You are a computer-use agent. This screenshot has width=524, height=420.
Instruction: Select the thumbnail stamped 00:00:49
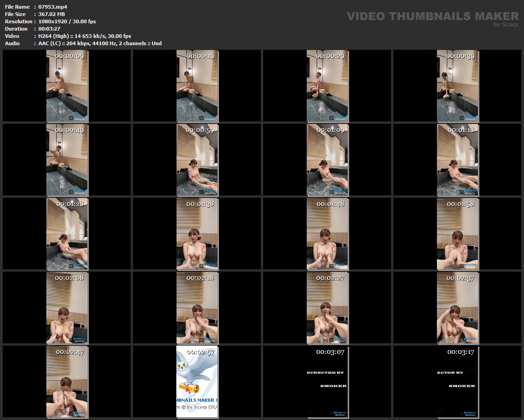[x=67, y=160]
